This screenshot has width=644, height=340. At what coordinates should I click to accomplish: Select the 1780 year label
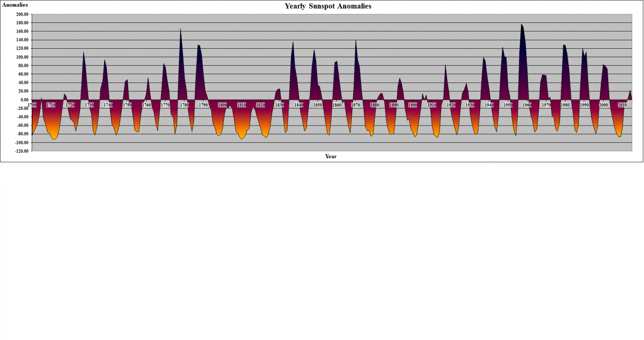click(x=184, y=105)
